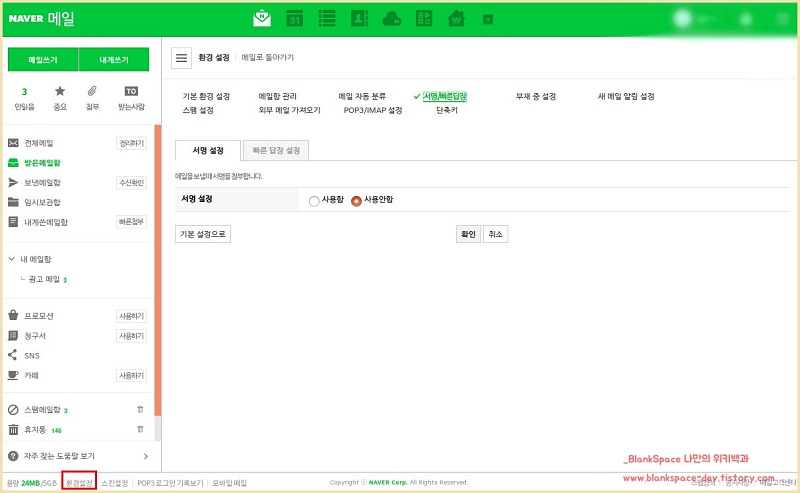Image resolution: width=800 pixels, height=493 pixels.
Task: Expand 자주 찾는 도움말 보기 arrow
Action: click(x=146, y=456)
